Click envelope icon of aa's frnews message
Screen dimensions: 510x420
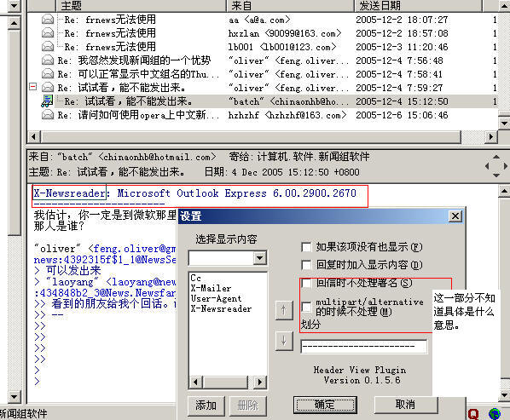48,20
